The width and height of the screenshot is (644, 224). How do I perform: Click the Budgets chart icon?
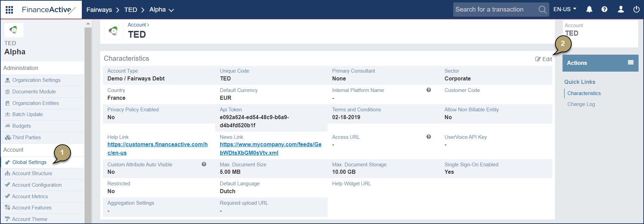click(7, 126)
